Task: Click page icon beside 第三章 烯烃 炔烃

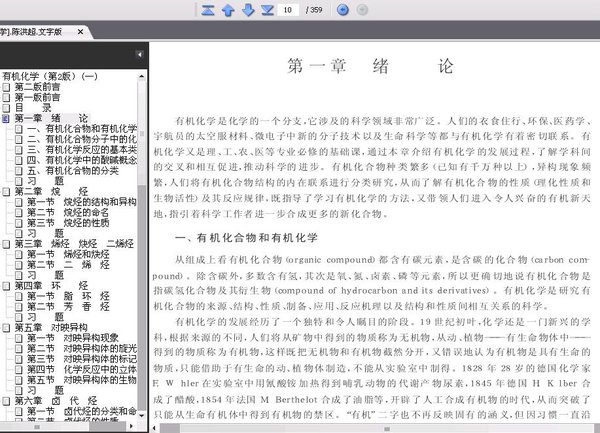Action: tap(6, 244)
